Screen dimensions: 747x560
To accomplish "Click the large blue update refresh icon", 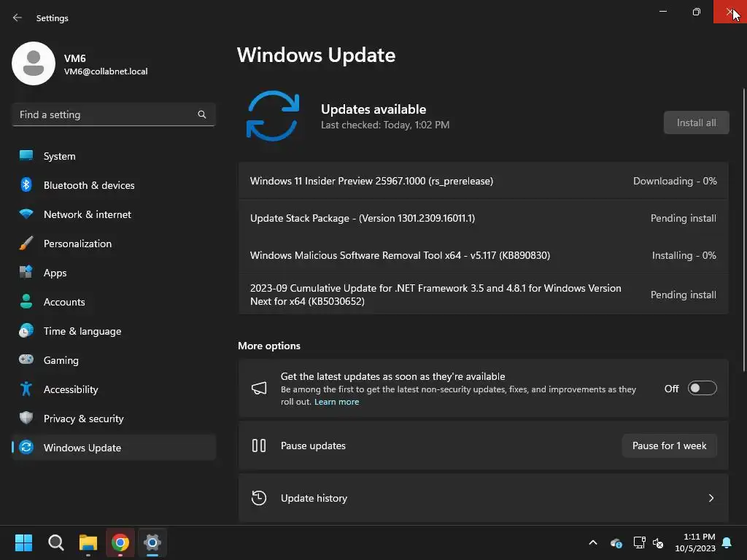I will pyautogui.click(x=273, y=116).
